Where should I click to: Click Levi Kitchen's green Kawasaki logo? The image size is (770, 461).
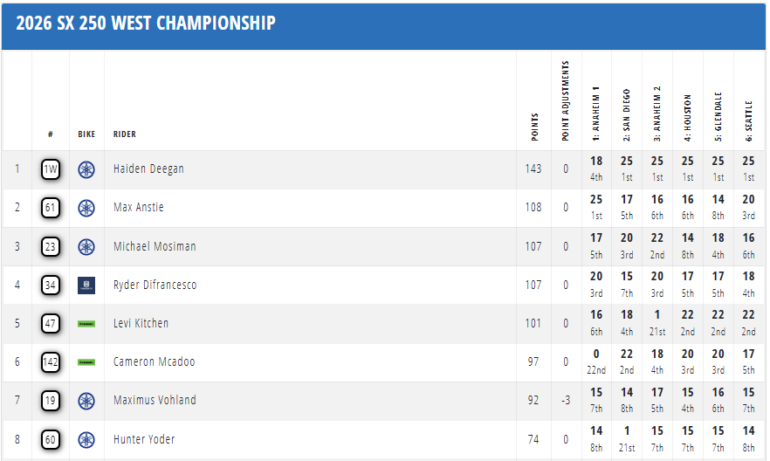[x=87, y=324]
